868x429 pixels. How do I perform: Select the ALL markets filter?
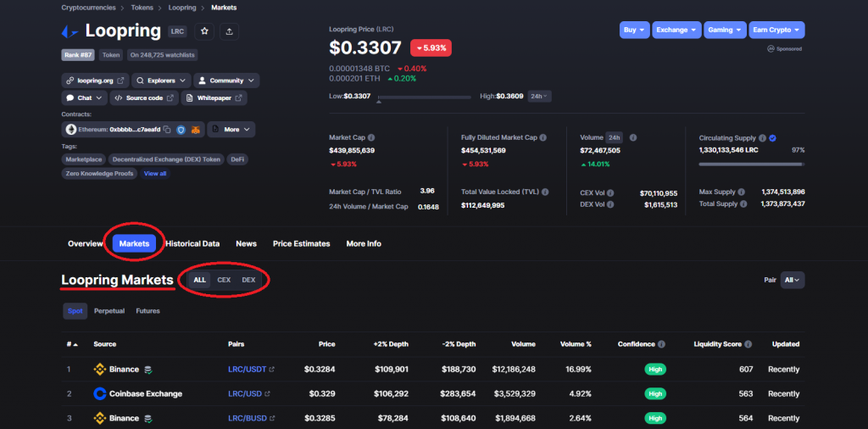[x=199, y=280]
